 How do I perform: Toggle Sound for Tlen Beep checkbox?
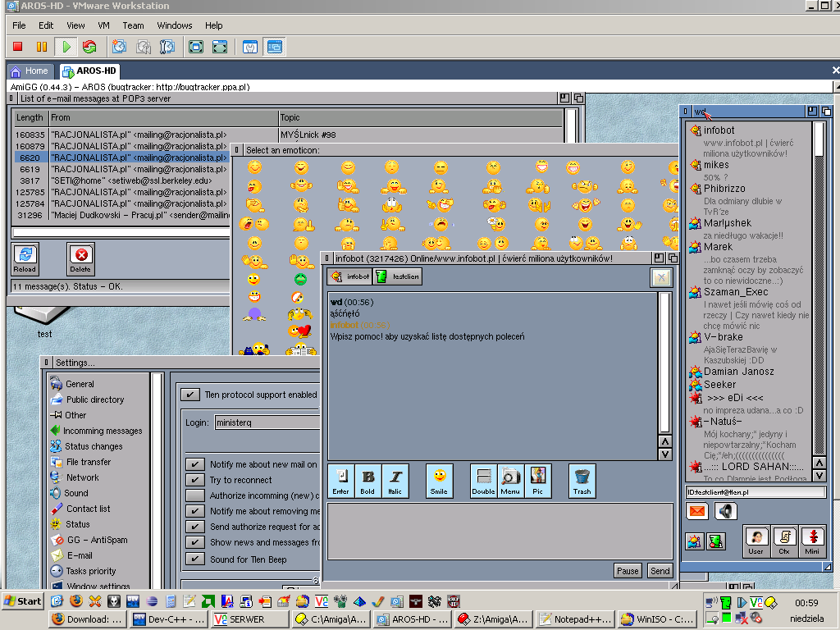tap(195, 559)
